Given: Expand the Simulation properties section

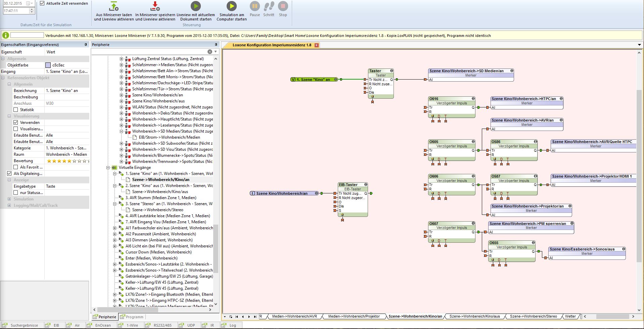Looking at the screenshot, I should [x=9, y=199].
